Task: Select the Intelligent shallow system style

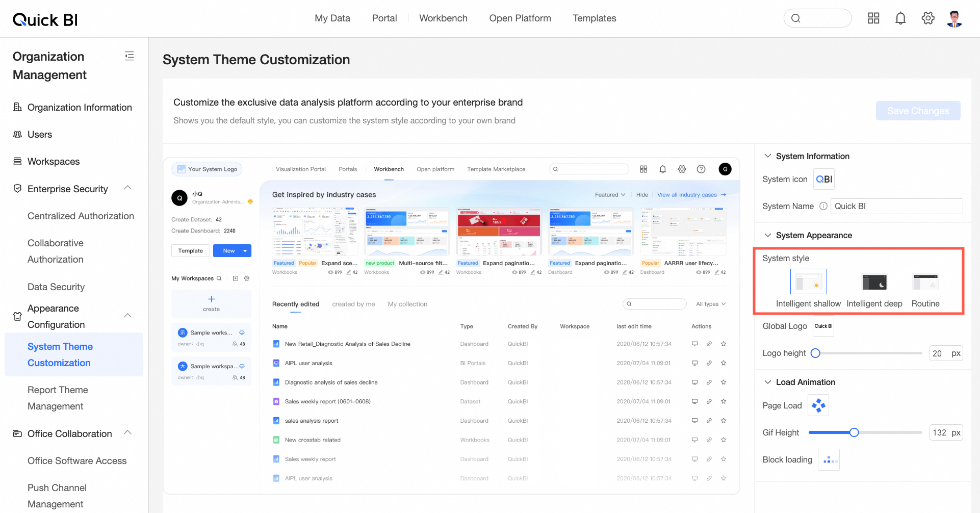Action: 808,281
